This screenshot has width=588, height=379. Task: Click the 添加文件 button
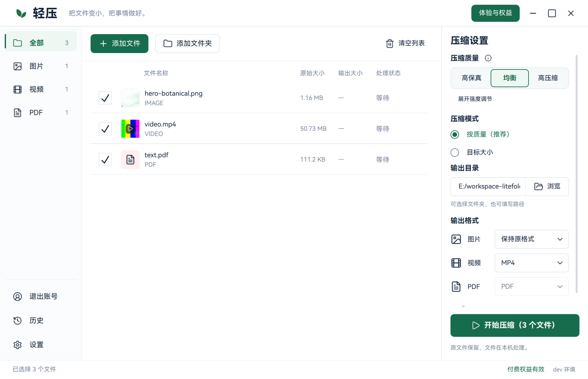(119, 44)
